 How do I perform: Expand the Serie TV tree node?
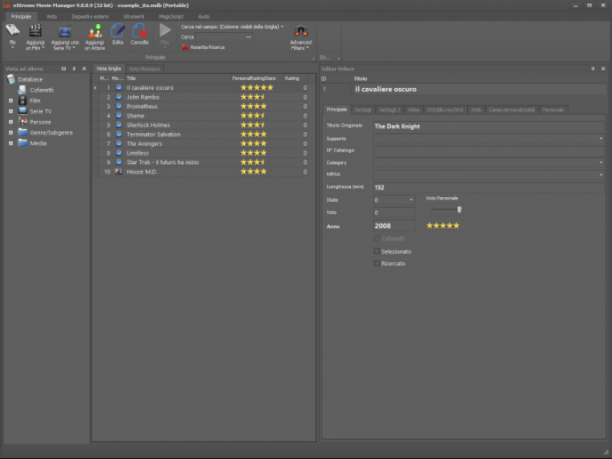[11, 111]
